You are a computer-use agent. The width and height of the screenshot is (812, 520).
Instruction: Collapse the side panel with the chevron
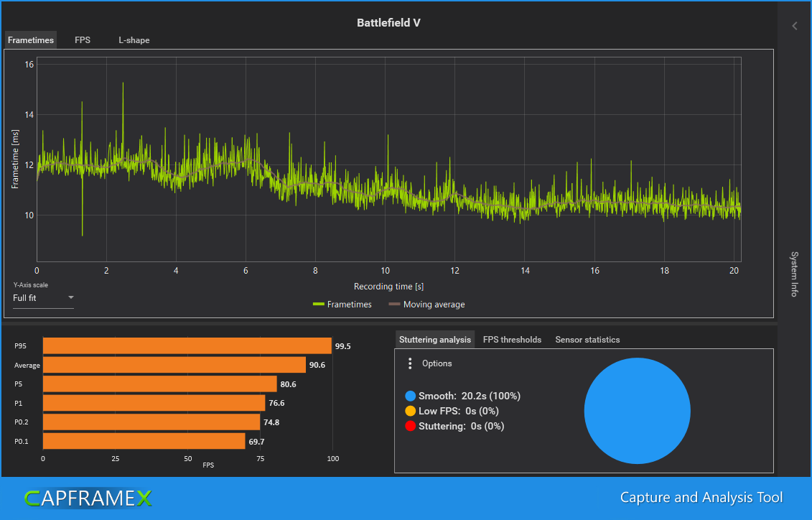pos(794,26)
